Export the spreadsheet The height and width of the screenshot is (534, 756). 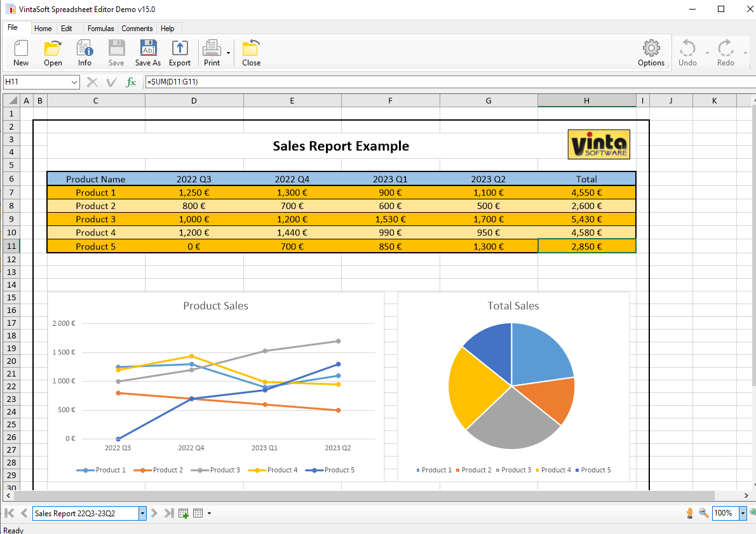pos(180,53)
